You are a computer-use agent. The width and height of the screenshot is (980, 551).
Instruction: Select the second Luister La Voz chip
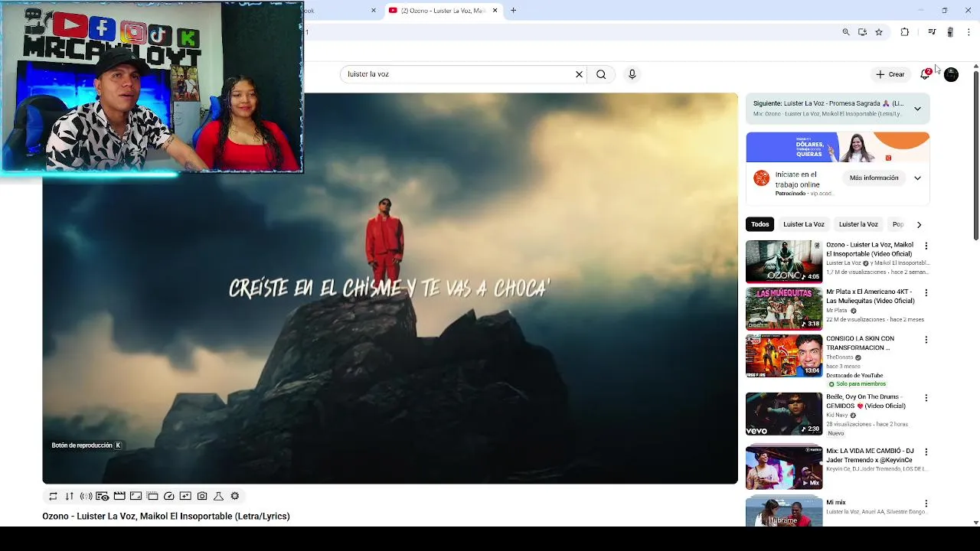click(858, 224)
